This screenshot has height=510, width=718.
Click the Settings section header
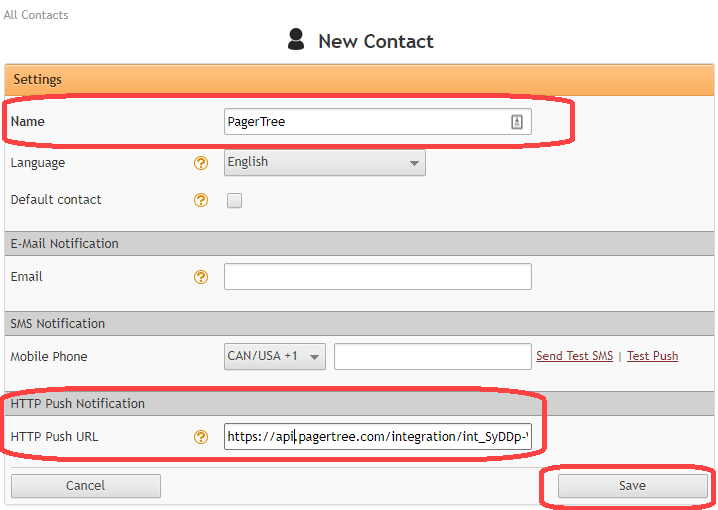point(37,80)
